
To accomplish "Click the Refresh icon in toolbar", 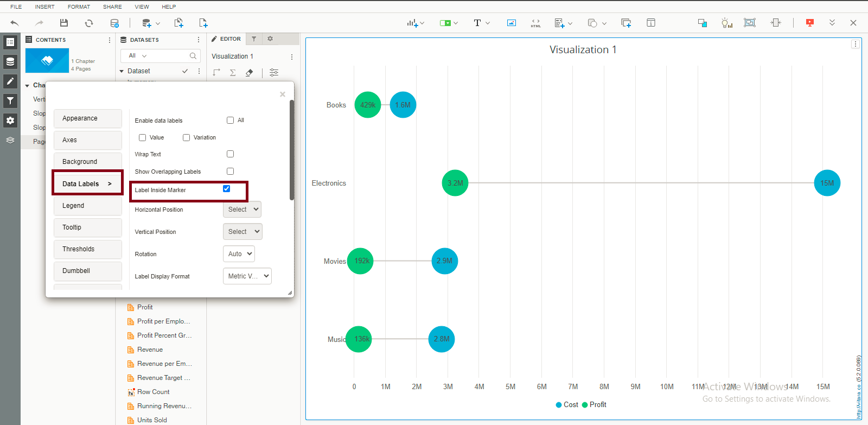I will click(89, 23).
